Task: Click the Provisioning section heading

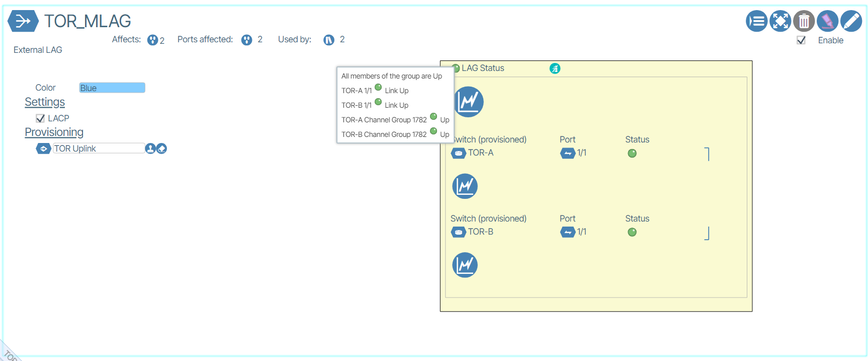Action: click(x=54, y=132)
